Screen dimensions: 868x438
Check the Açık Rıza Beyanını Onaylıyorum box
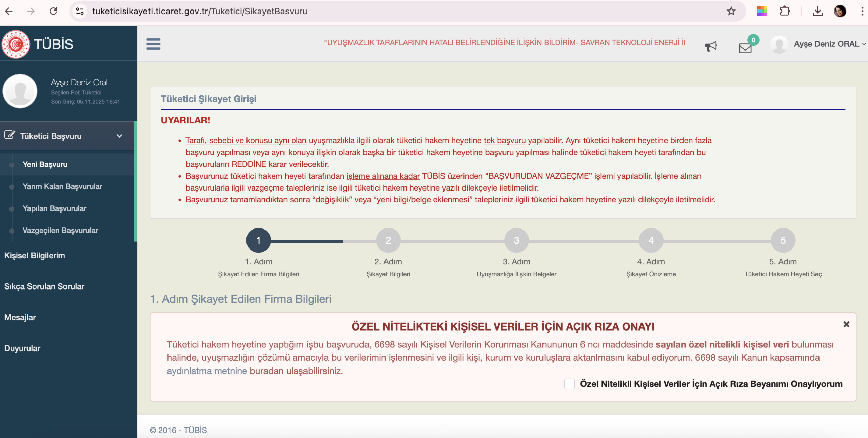569,384
